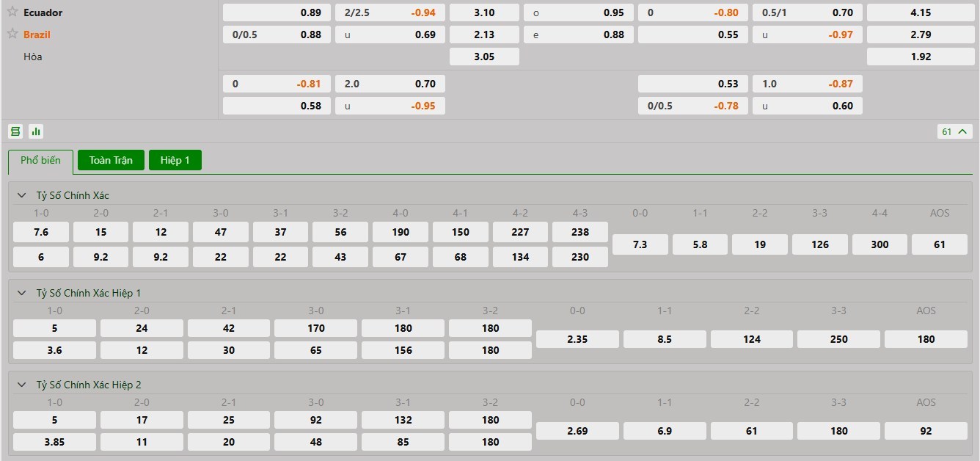Select the Phổ biến tab
Image resolution: width=980 pixels, height=461 pixels.
pyautogui.click(x=40, y=161)
